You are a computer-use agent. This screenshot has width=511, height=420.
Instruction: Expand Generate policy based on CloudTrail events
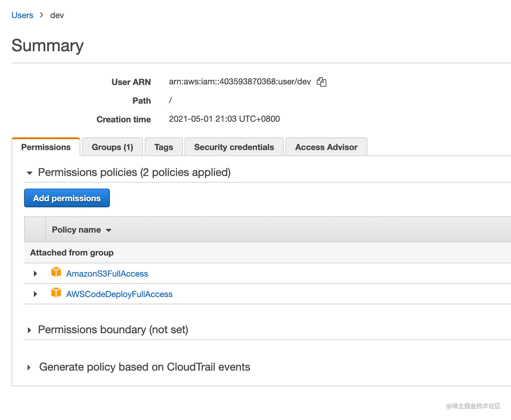coord(30,367)
